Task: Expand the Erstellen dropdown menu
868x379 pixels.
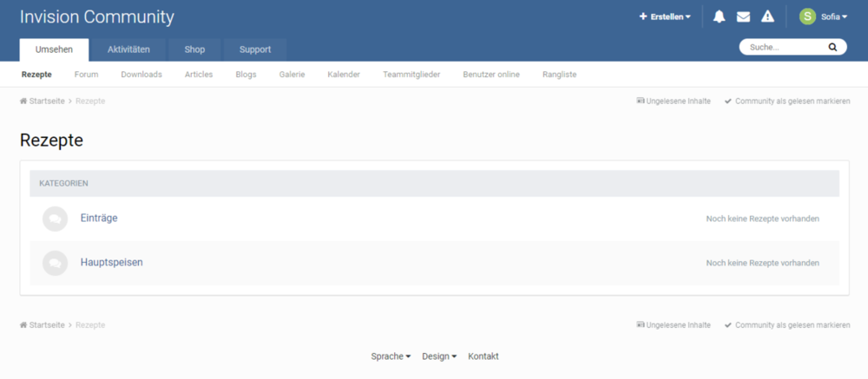Action: coord(665,16)
